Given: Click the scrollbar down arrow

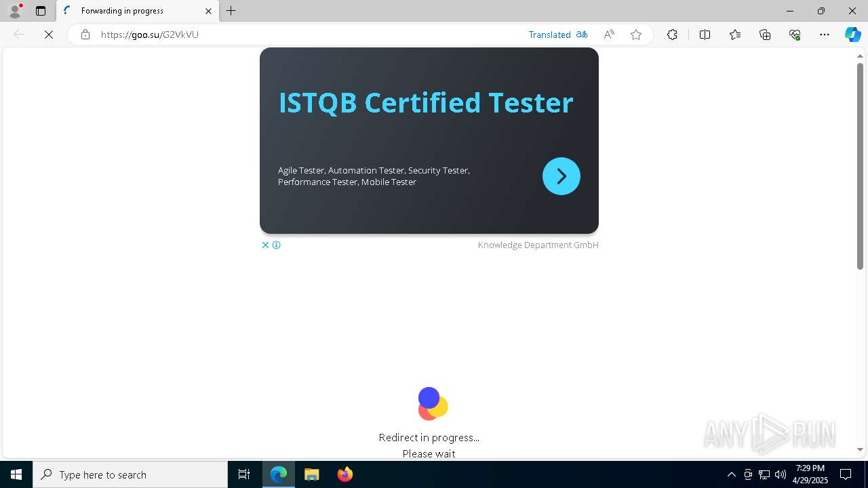Looking at the screenshot, I should click(860, 449).
